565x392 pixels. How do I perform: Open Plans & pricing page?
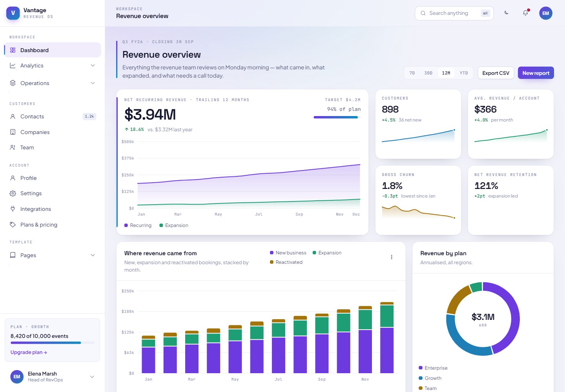[53, 225]
